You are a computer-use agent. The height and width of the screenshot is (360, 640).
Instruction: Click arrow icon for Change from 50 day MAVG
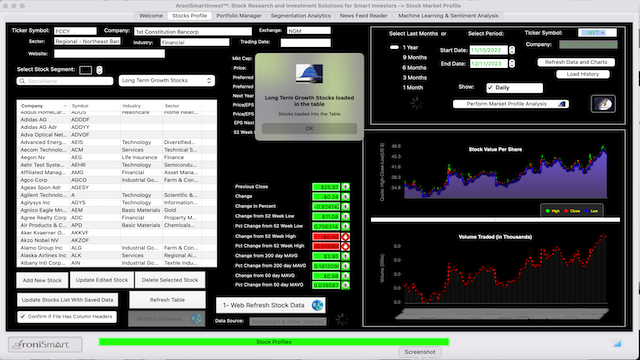click(345, 276)
